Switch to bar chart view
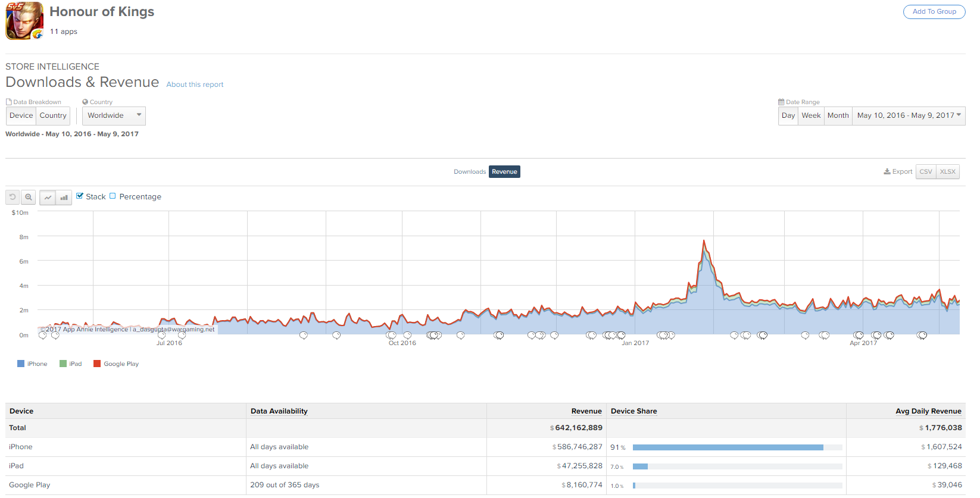Image resolution: width=980 pixels, height=498 pixels. pyautogui.click(x=64, y=198)
